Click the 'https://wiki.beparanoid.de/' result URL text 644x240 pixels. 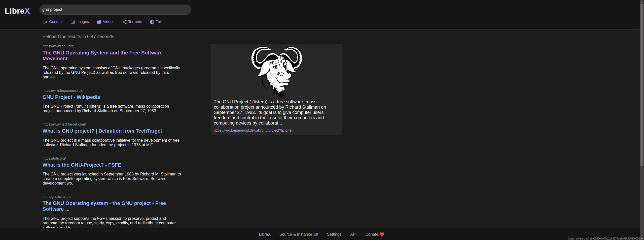coord(63,91)
